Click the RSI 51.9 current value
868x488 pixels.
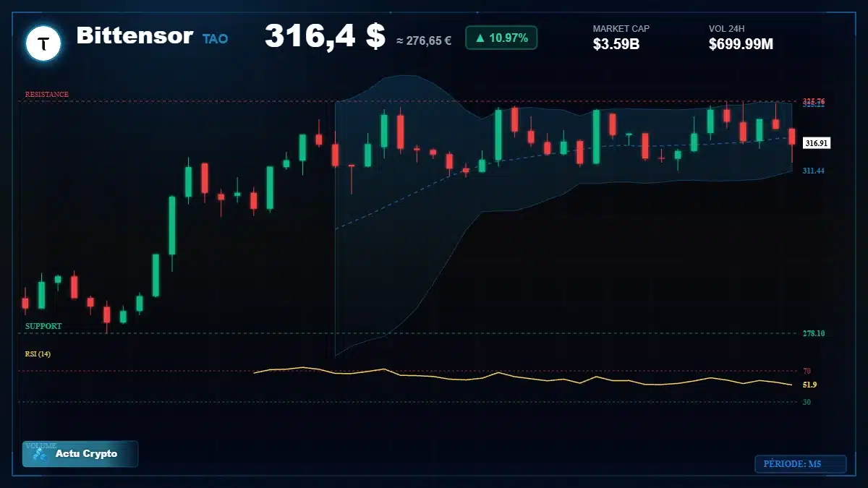(x=809, y=385)
